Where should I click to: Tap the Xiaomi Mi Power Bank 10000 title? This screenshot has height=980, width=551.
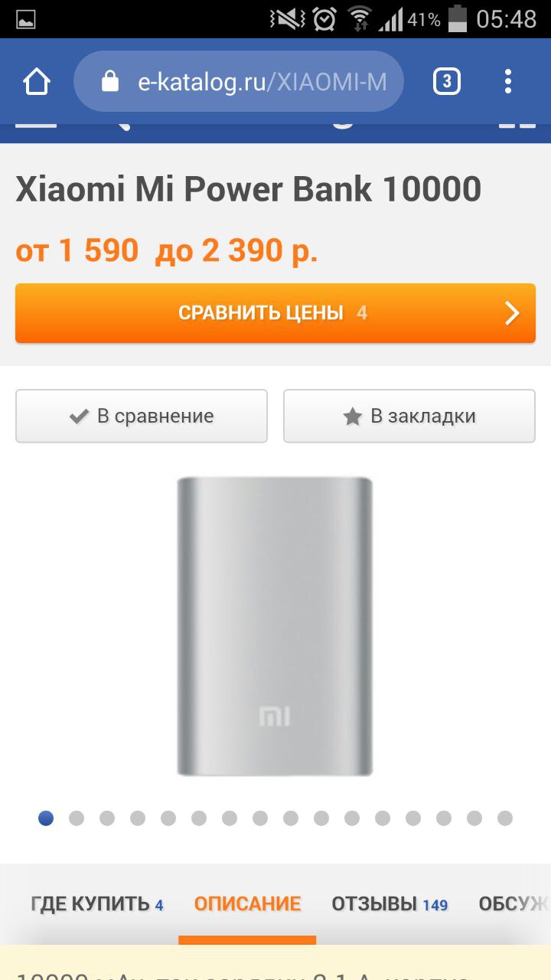coord(249,188)
